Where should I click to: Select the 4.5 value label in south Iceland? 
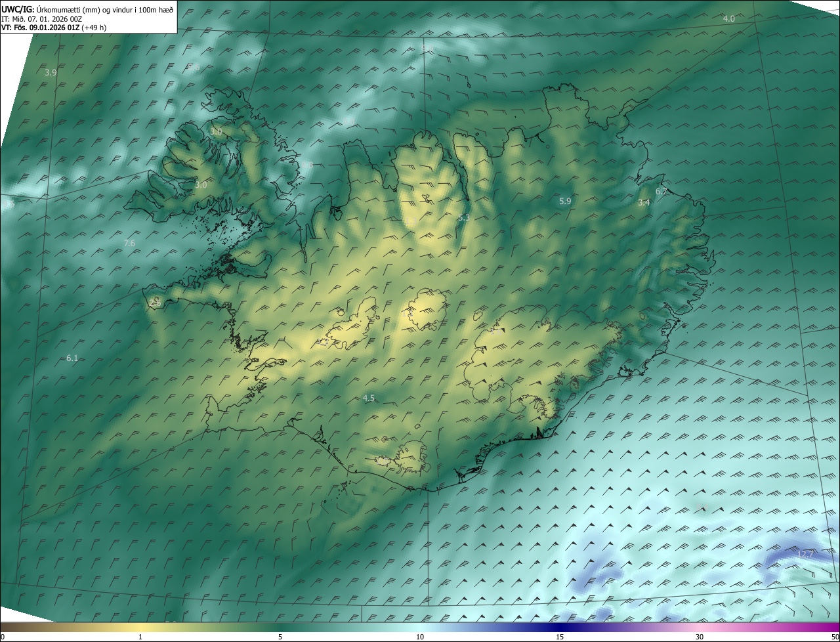[x=369, y=398]
